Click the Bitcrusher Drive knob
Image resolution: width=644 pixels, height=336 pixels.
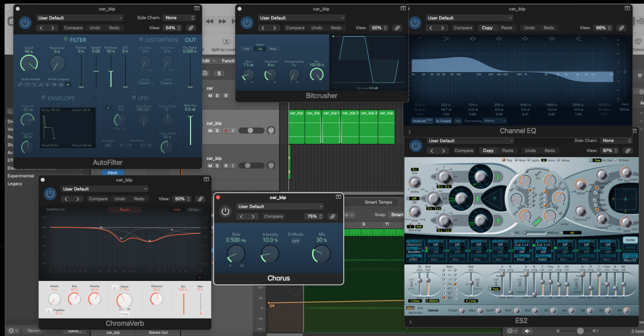click(x=248, y=74)
